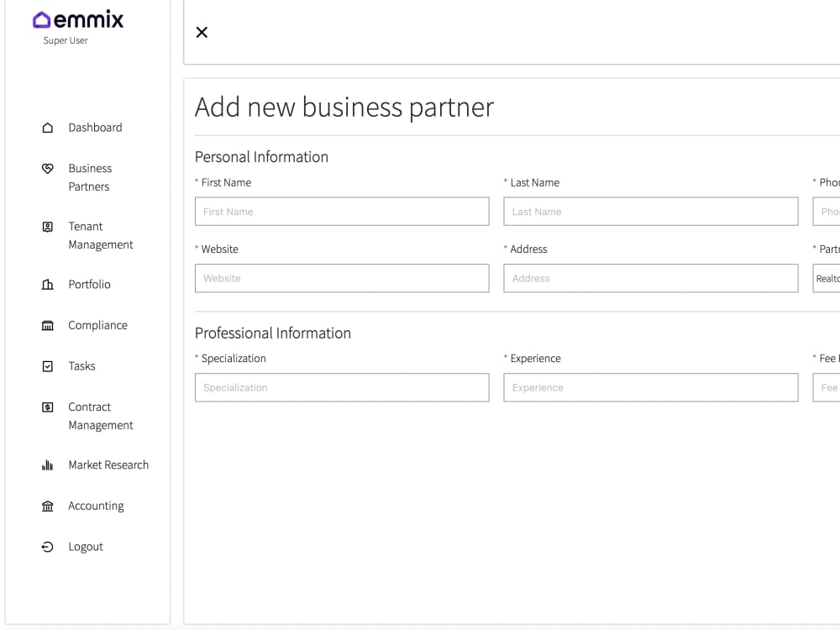
Task: Open Tenant Management via its sidebar icon
Action: [x=48, y=226]
